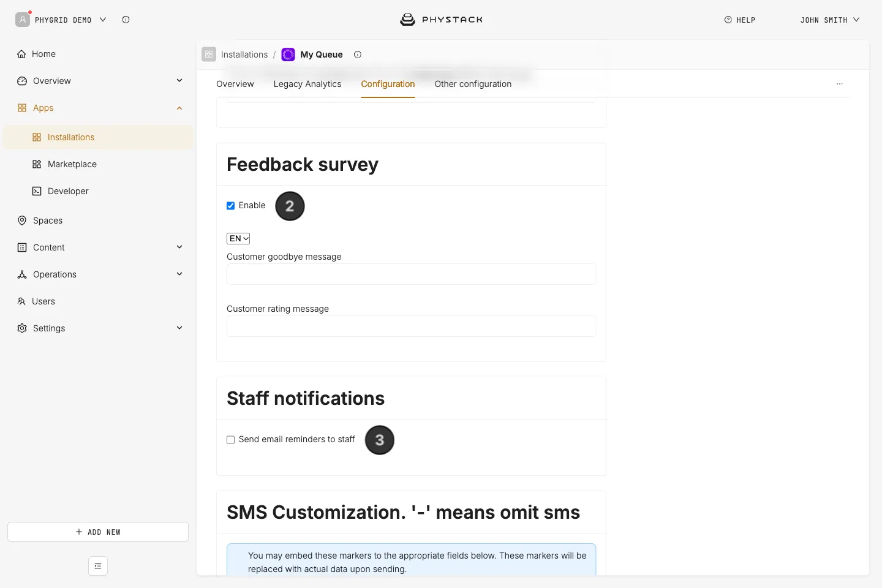
Task: Click the info icon beside Phygrid Demo
Action: (x=126, y=20)
